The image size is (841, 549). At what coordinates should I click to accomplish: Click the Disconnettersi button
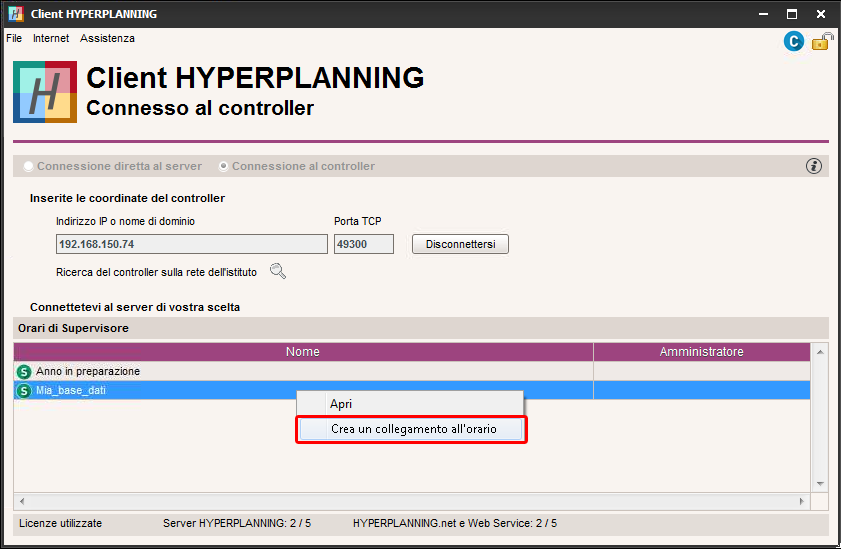point(460,244)
